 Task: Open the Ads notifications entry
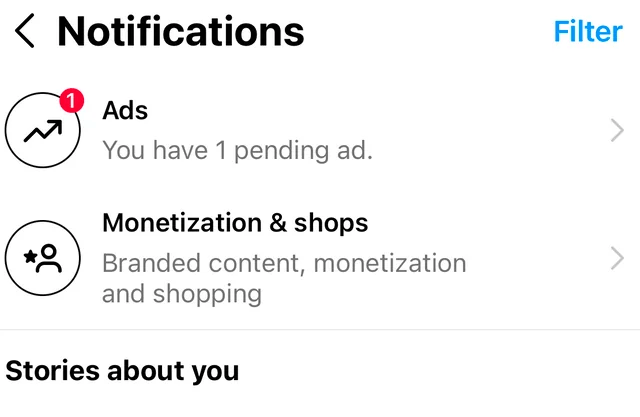[320, 130]
